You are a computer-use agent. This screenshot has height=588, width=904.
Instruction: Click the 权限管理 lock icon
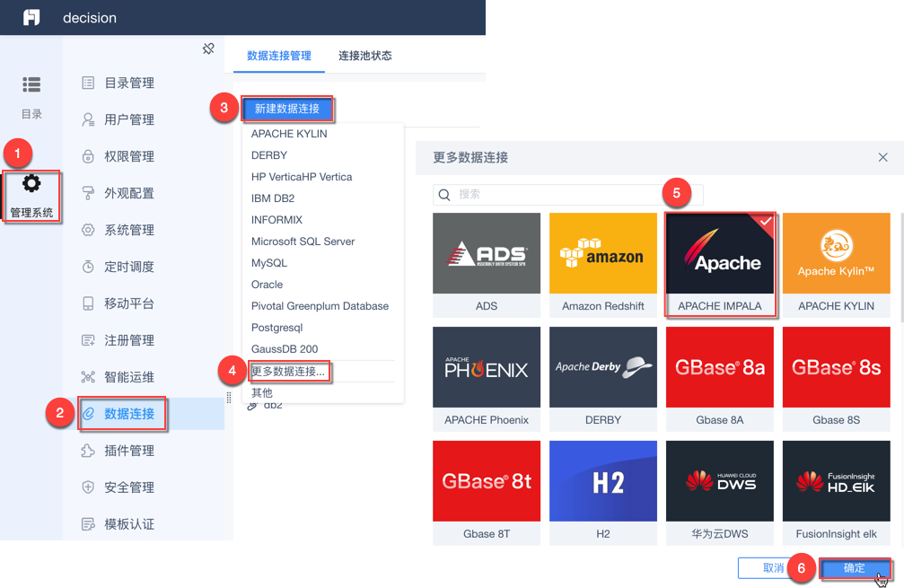coord(88,156)
